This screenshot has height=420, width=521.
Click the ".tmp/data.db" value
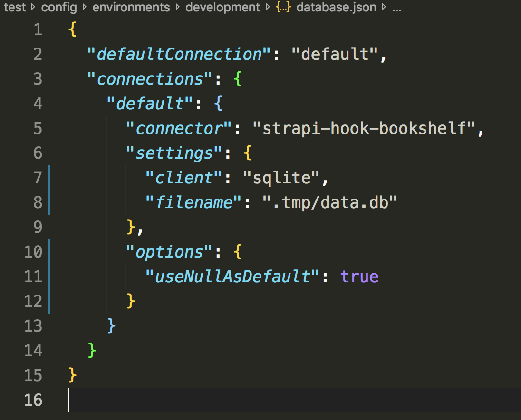(x=329, y=202)
